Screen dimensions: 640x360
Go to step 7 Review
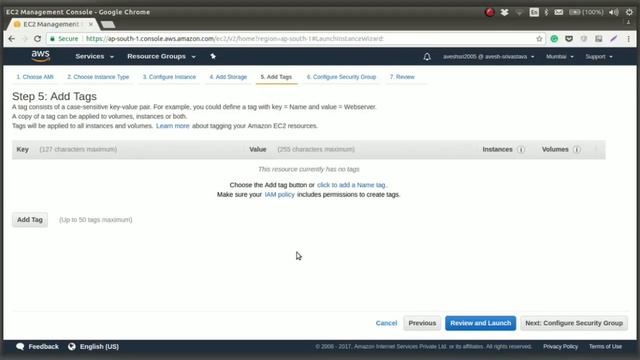402,77
